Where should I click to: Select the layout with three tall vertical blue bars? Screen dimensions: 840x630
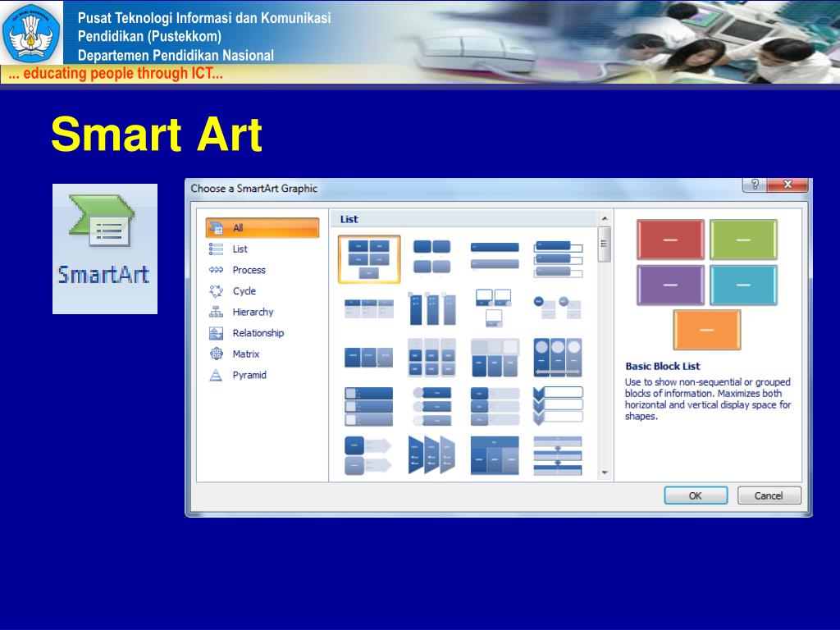tap(431, 308)
